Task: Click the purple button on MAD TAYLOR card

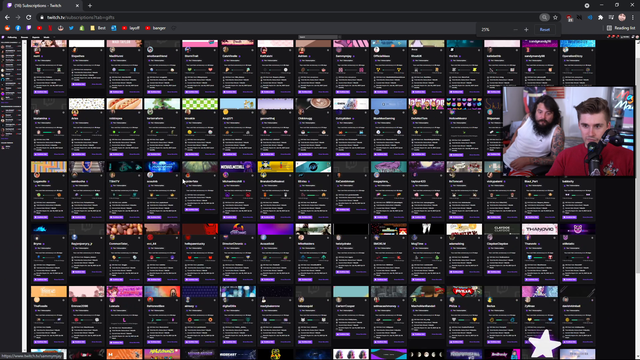Action: click(117, 91)
